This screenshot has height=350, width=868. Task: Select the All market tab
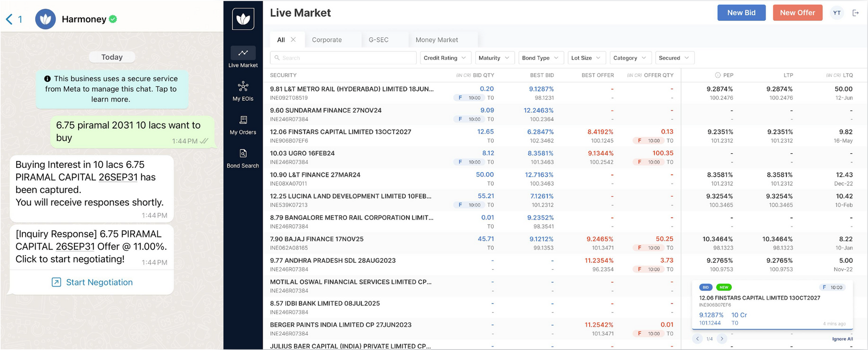tap(281, 40)
